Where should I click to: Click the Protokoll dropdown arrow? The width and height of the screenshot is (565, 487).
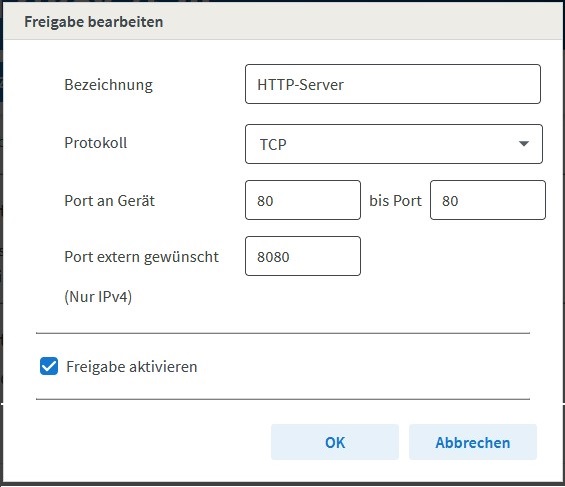524,144
